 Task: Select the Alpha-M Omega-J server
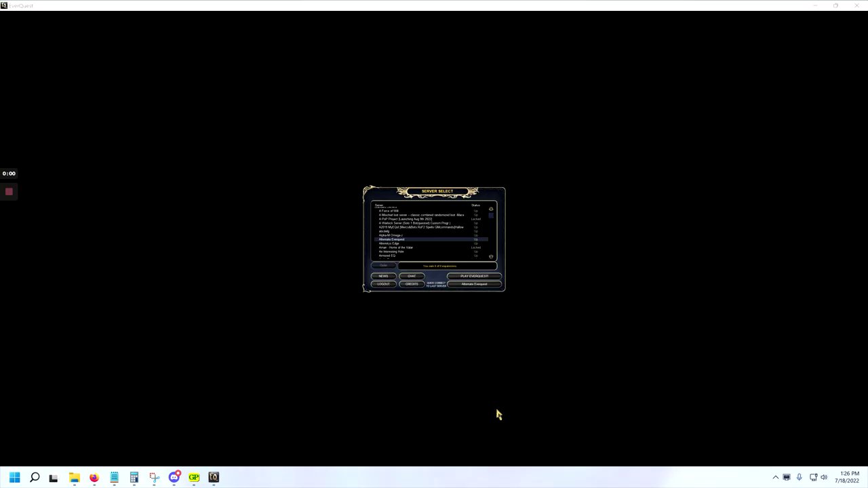(431, 235)
